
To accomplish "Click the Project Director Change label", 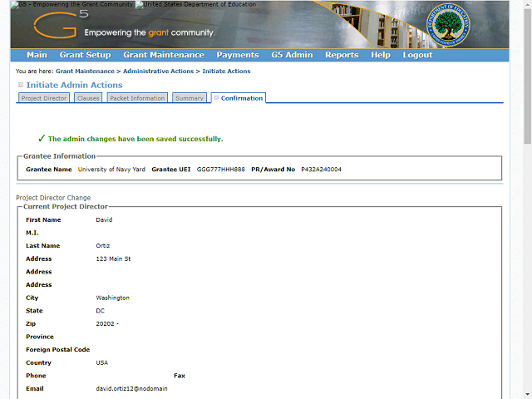I will (x=53, y=198).
